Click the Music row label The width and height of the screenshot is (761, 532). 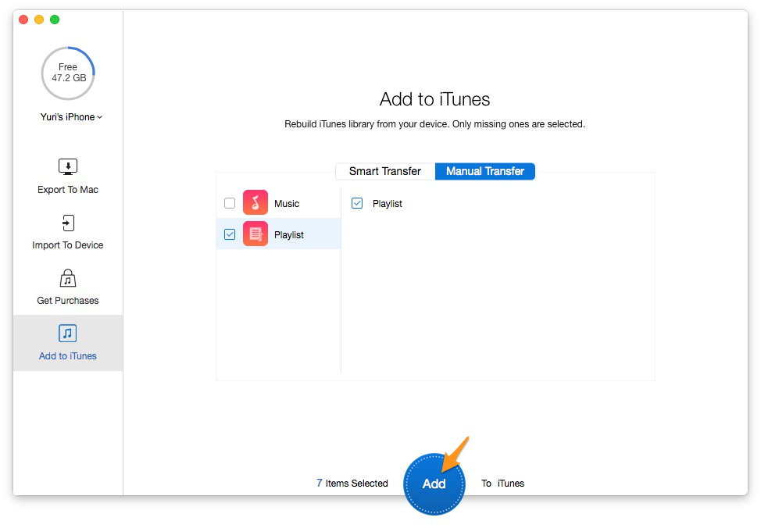(x=287, y=204)
